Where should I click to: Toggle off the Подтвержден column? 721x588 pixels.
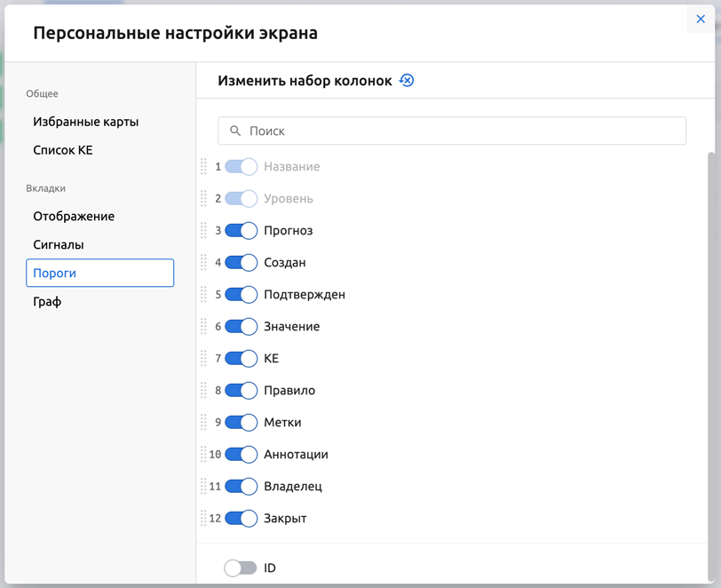coord(241,295)
